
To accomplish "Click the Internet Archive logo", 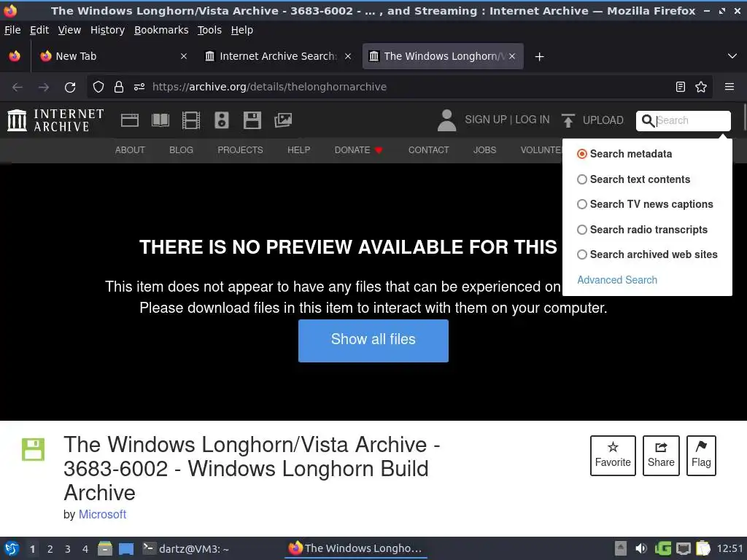I will tap(55, 120).
